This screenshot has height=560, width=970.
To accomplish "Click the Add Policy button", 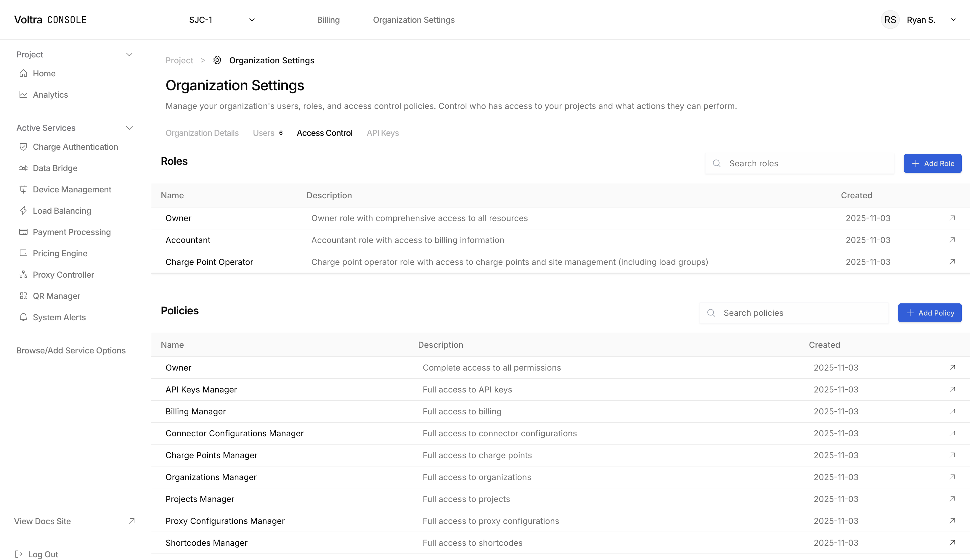I will [930, 313].
